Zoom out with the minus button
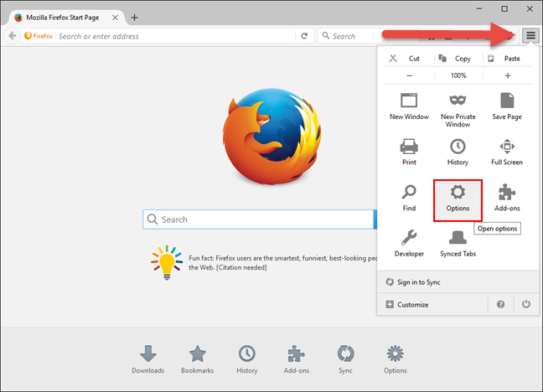Image resolution: width=543 pixels, height=392 pixels. 409,75
